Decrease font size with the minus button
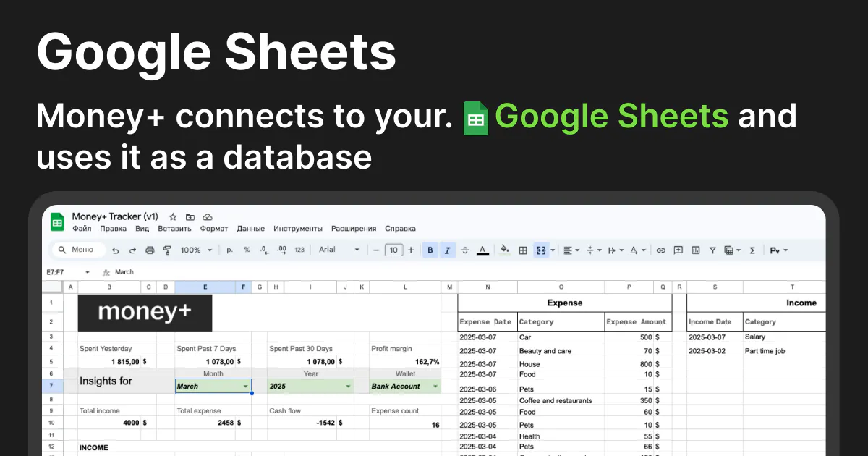868x456 pixels. [x=375, y=250]
